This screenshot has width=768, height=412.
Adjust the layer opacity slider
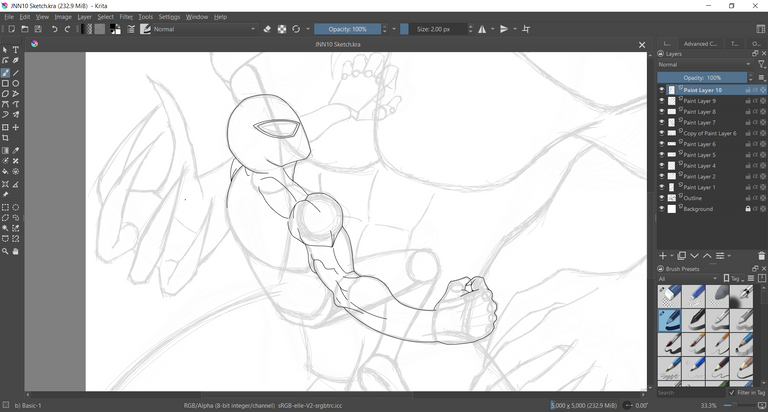click(x=702, y=77)
